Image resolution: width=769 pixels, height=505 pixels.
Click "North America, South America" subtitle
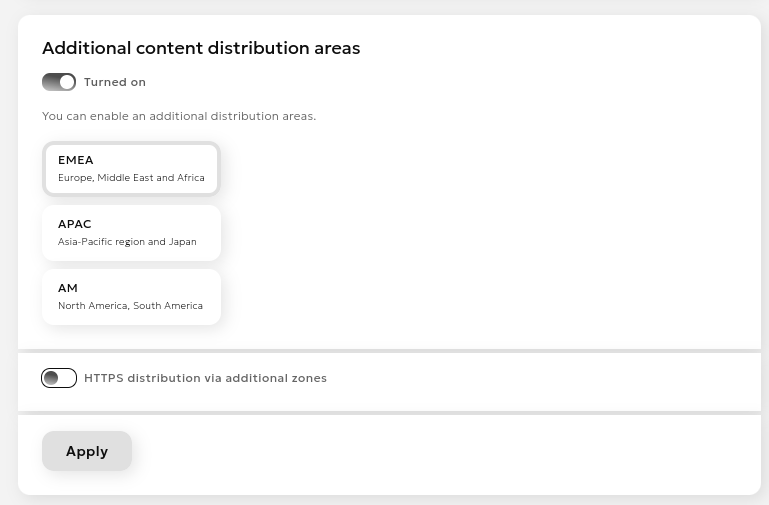pos(130,306)
